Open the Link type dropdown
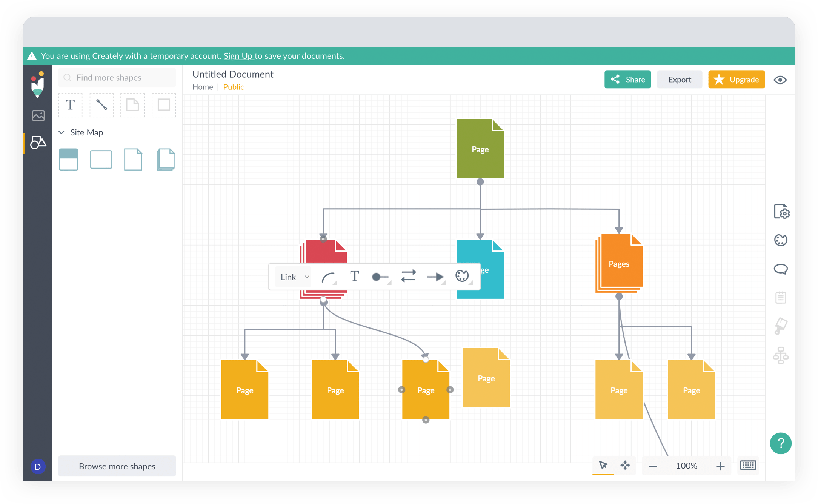This screenshot has width=818, height=504. pos(294,277)
